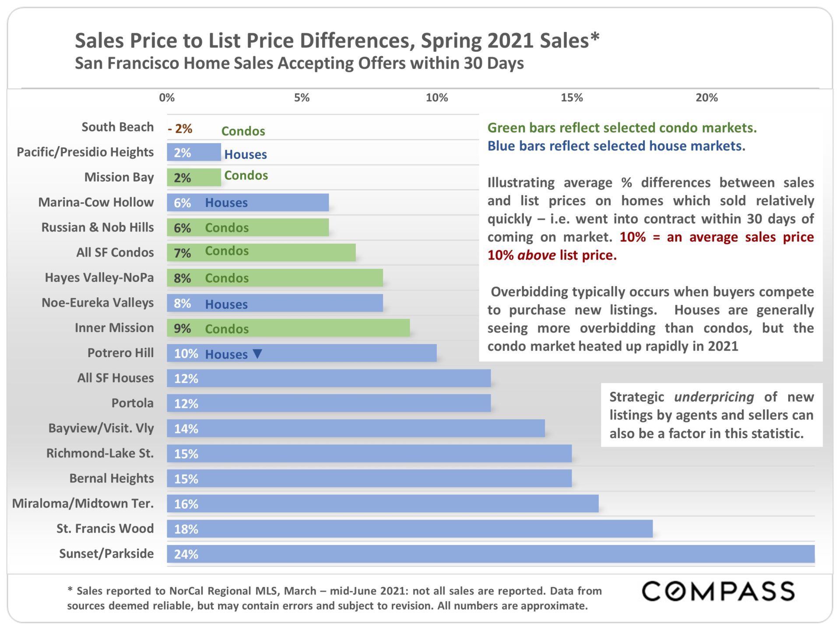Select the Noe-Eureka Valleys houses bar
840x630 pixels.
275,303
